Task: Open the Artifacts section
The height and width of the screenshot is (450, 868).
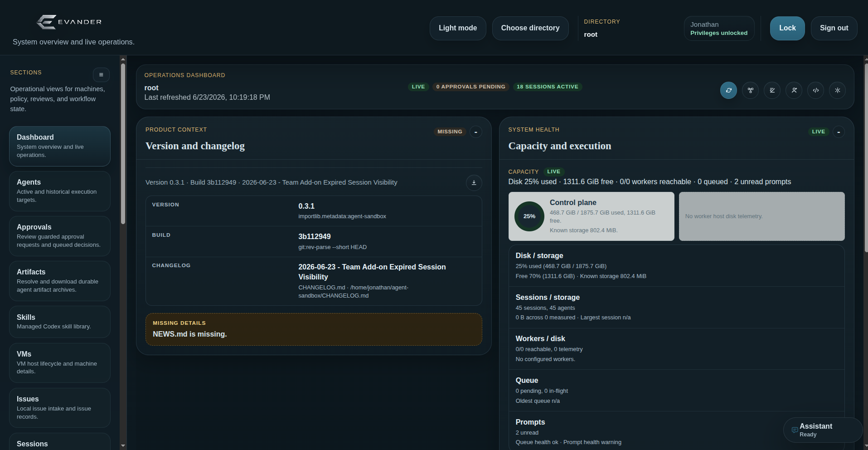Action: (60, 281)
